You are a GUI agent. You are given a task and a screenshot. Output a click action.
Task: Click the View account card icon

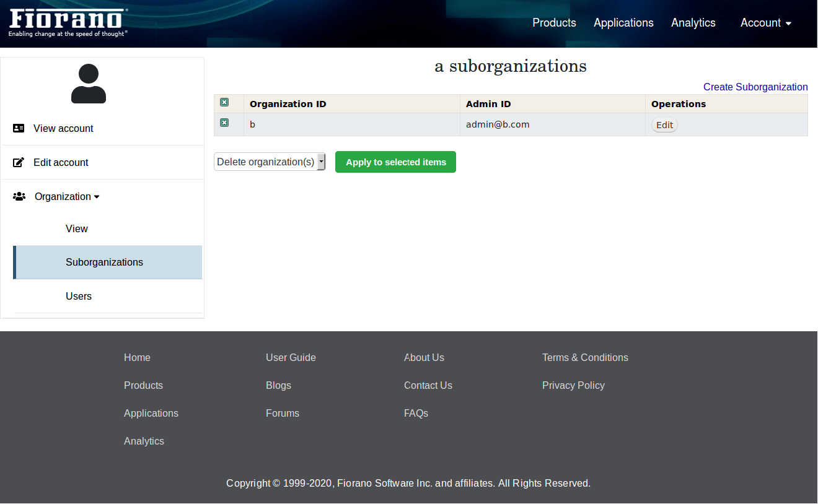click(19, 128)
